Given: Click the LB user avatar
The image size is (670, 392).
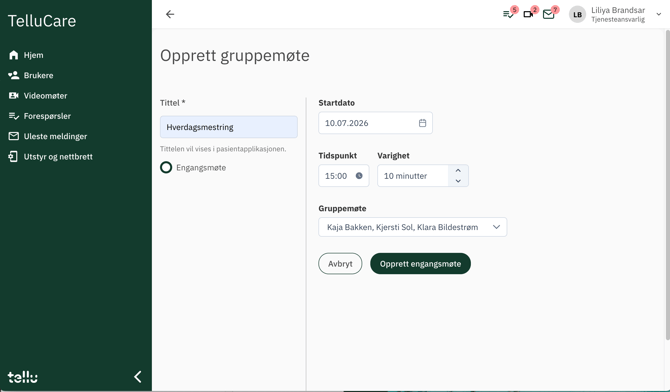Looking at the screenshot, I should (x=577, y=14).
